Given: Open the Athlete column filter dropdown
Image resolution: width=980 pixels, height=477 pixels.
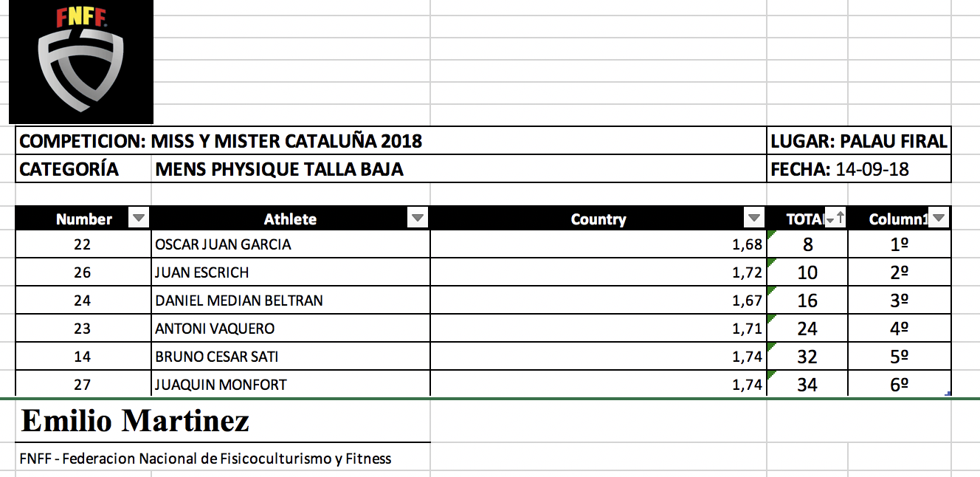Looking at the screenshot, I should coord(418,218).
